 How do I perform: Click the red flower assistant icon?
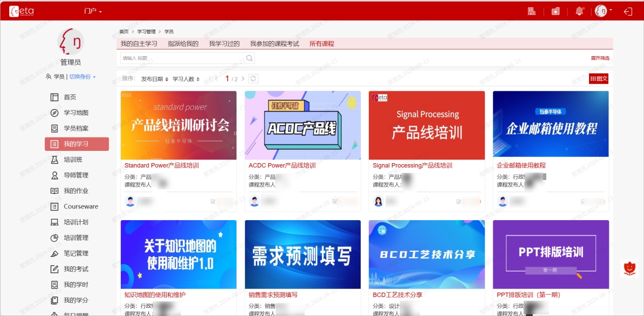pyautogui.click(x=630, y=268)
